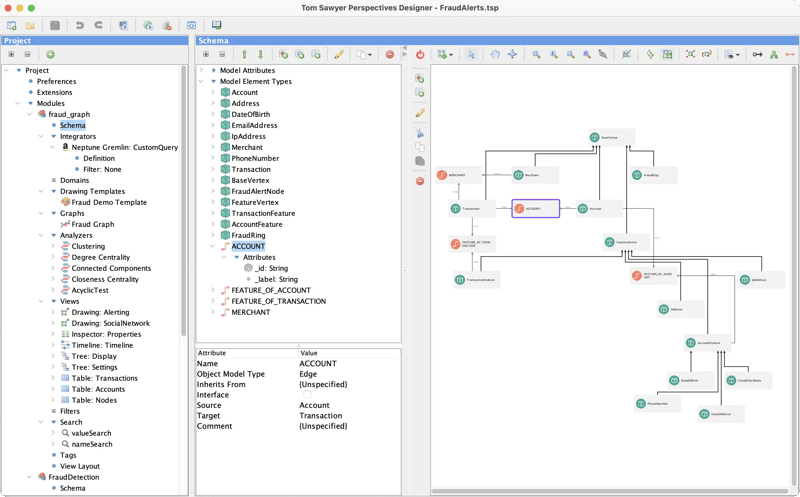
Task: Open the code view icon in main toolbar
Action: click(x=191, y=25)
